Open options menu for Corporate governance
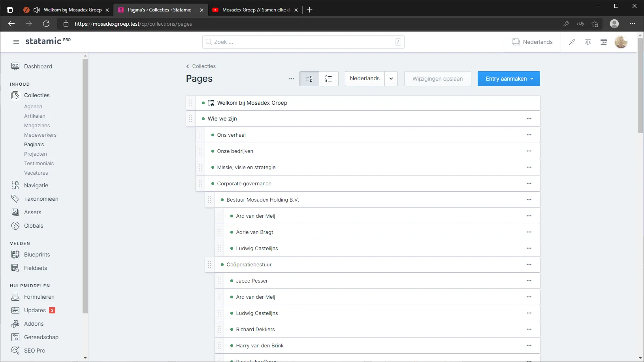The height and width of the screenshot is (362, 644). pos(529,183)
